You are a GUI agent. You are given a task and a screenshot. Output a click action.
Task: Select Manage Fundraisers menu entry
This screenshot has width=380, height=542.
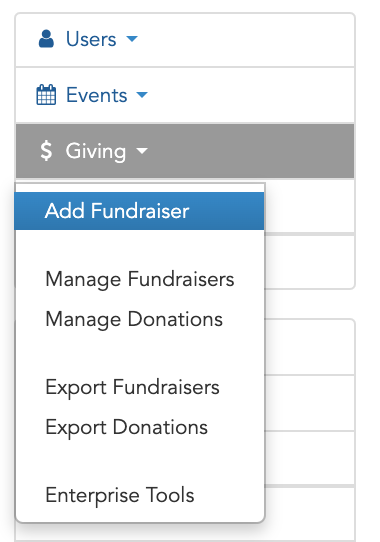[140, 279]
